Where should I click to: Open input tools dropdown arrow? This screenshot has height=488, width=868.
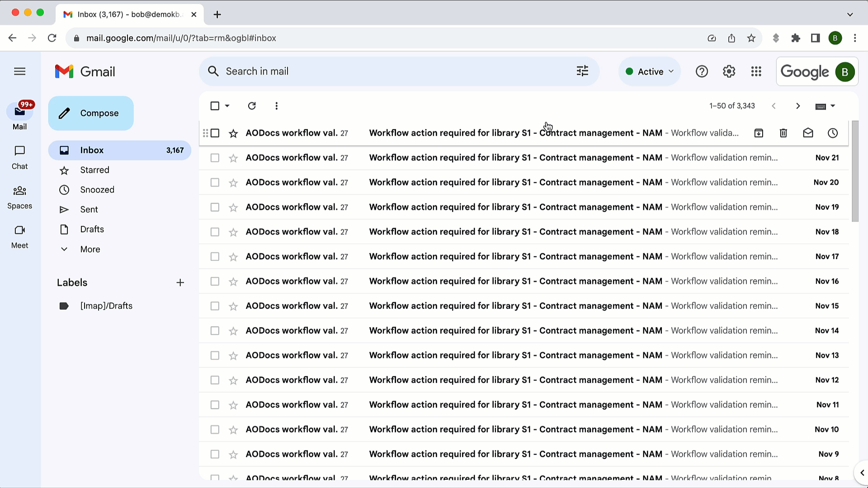[x=833, y=106]
